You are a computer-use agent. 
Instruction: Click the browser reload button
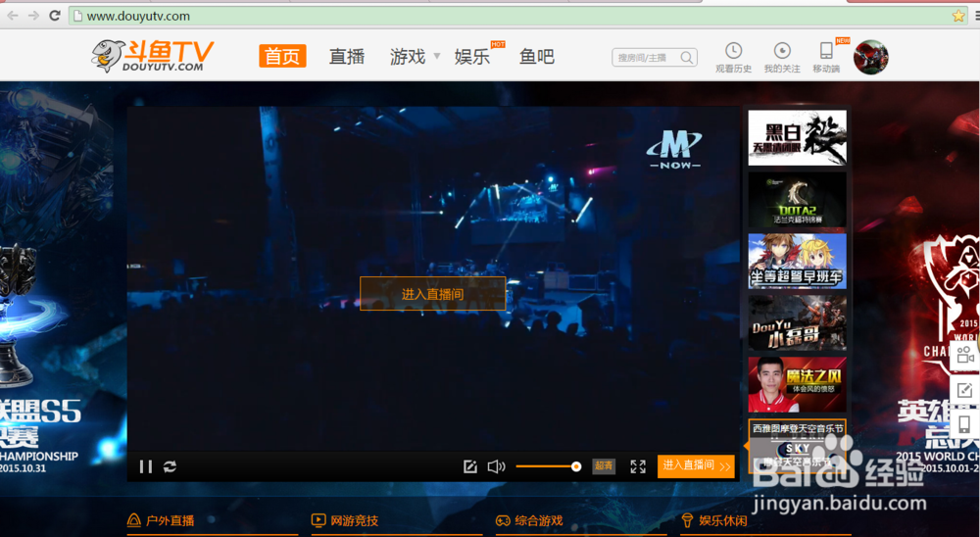[x=54, y=16]
